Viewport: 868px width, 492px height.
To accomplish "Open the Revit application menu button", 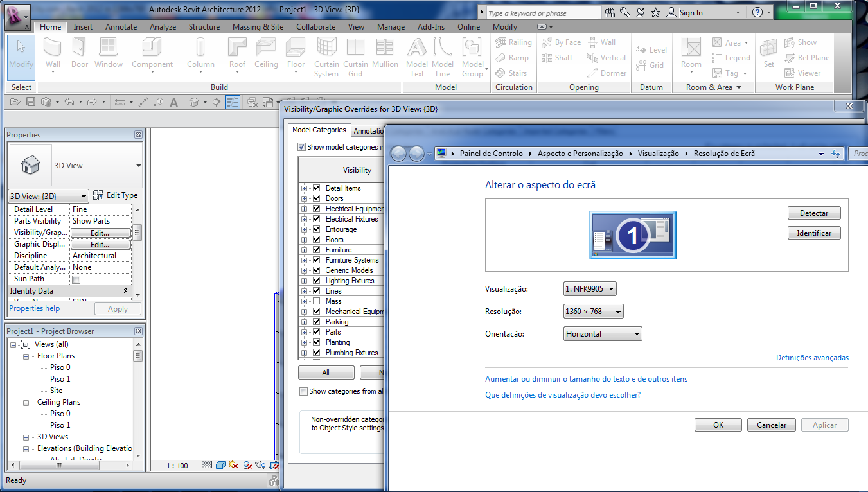I will (17, 17).
